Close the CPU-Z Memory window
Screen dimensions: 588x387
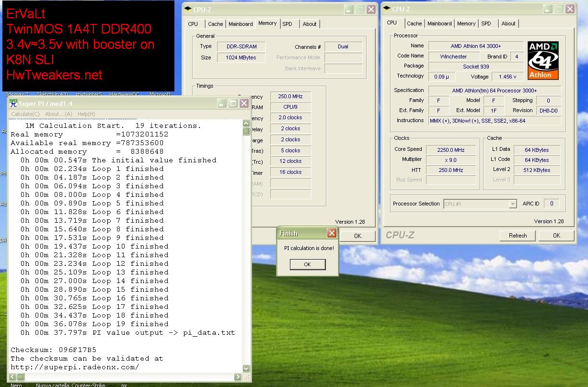(371, 9)
